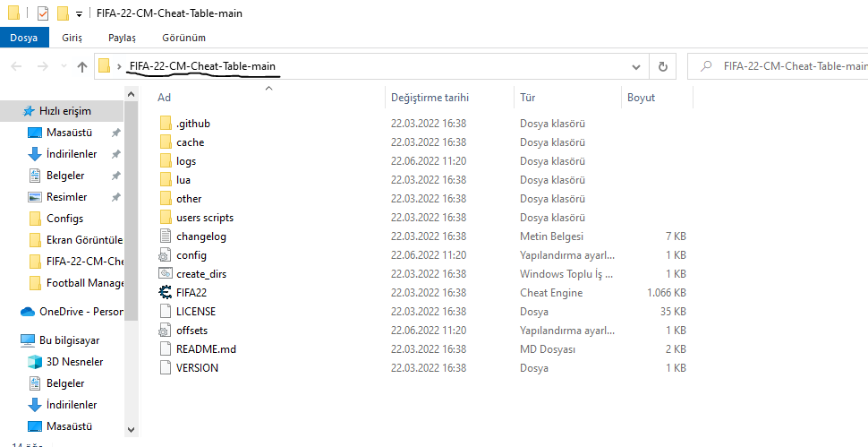This screenshot has width=868, height=447.
Task: Select the lua folder icon
Action: tap(166, 180)
